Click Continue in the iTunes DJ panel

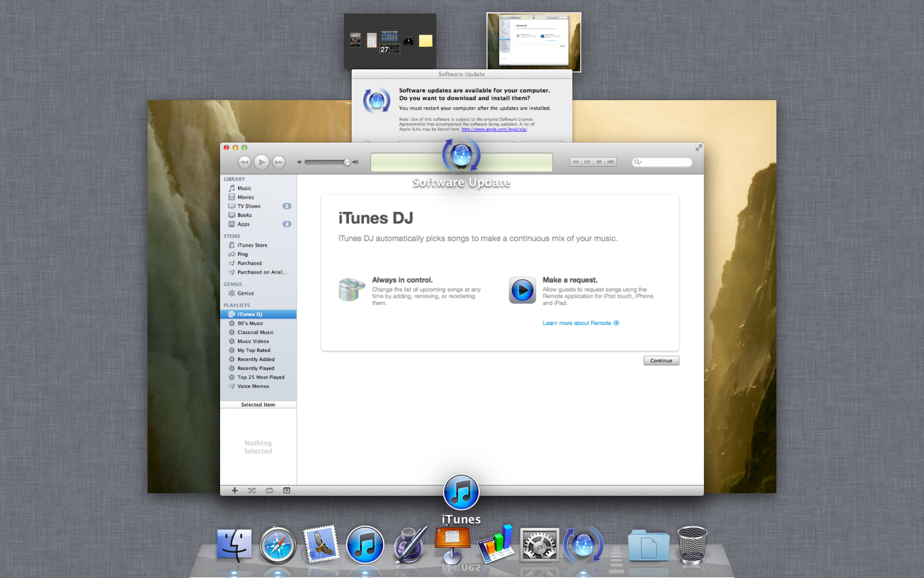pyautogui.click(x=661, y=361)
